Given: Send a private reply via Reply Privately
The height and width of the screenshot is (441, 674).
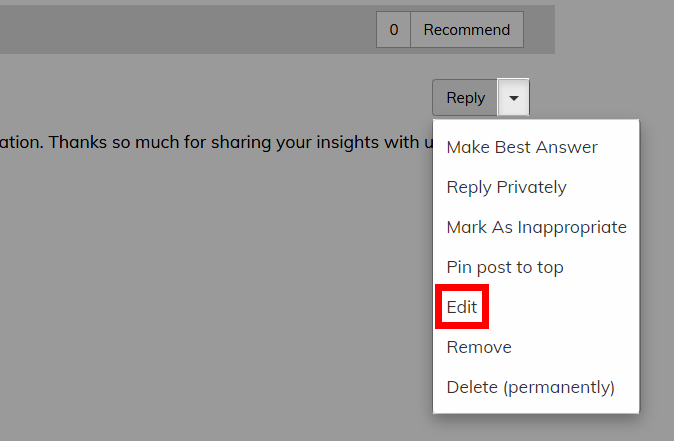Looking at the screenshot, I should tap(506, 187).
